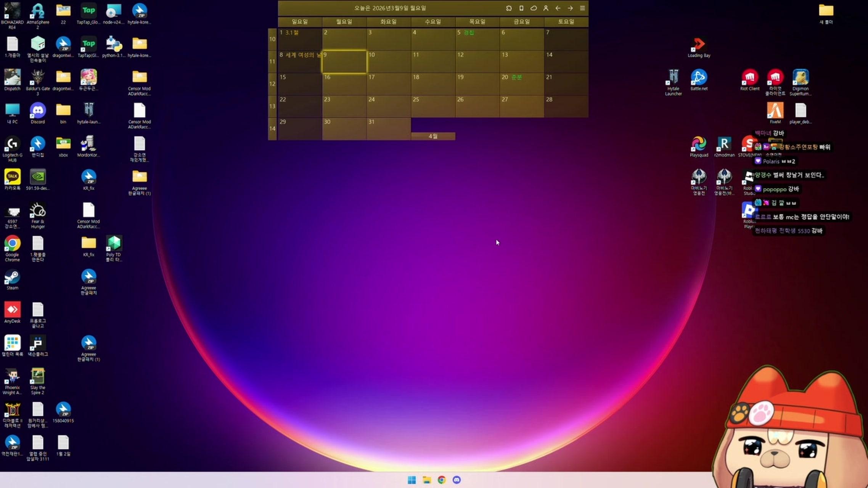Go to next month with right arrow

tap(570, 8)
